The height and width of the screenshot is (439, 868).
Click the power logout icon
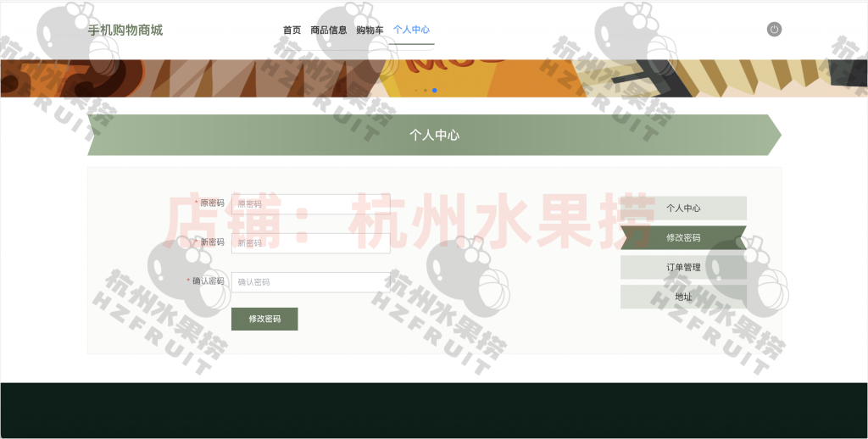(774, 30)
